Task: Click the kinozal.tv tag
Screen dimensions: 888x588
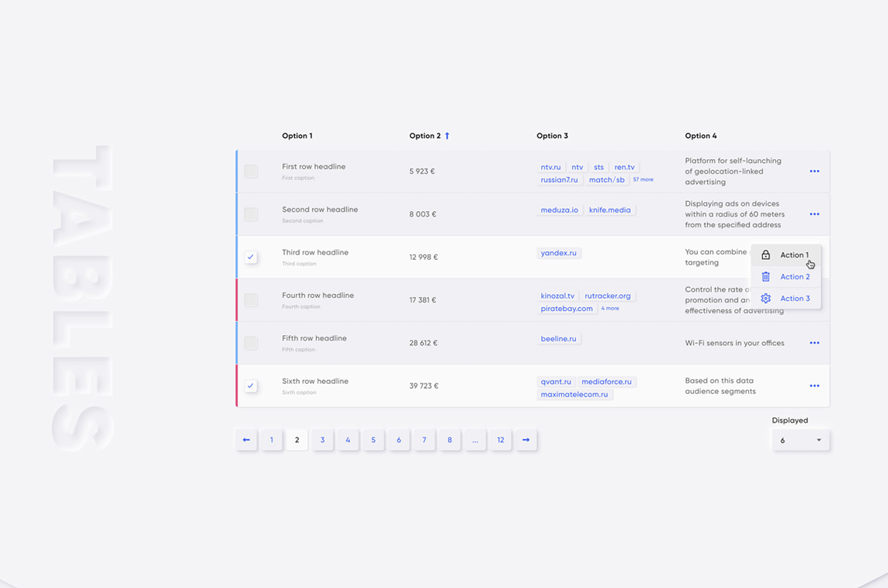Action: 557,296
